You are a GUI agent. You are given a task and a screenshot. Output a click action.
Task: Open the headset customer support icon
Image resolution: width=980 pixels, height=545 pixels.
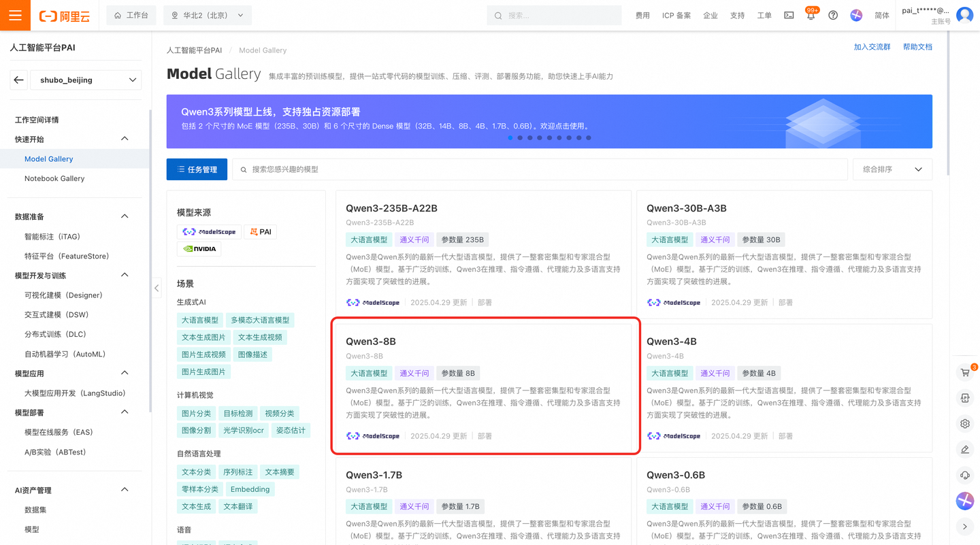click(964, 475)
